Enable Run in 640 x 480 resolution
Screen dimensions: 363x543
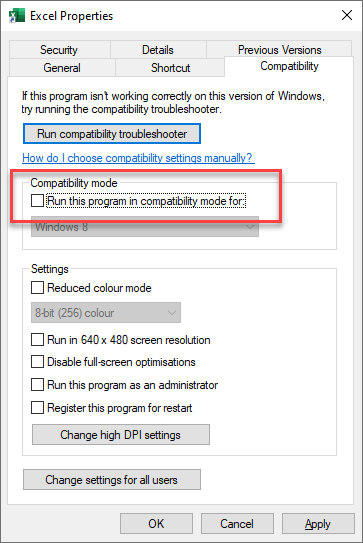(37, 340)
